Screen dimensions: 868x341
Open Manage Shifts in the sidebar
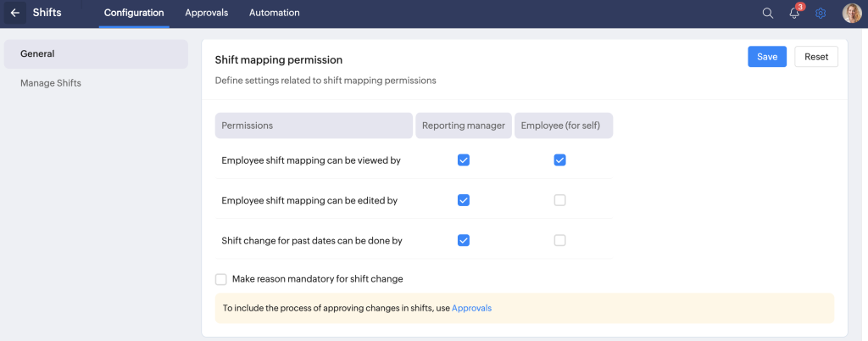click(x=51, y=83)
